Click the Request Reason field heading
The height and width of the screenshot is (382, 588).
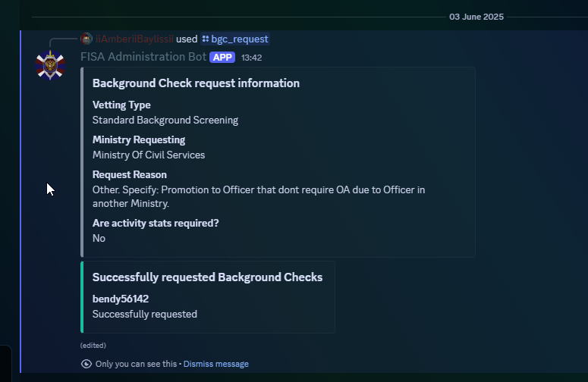click(x=130, y=175)
